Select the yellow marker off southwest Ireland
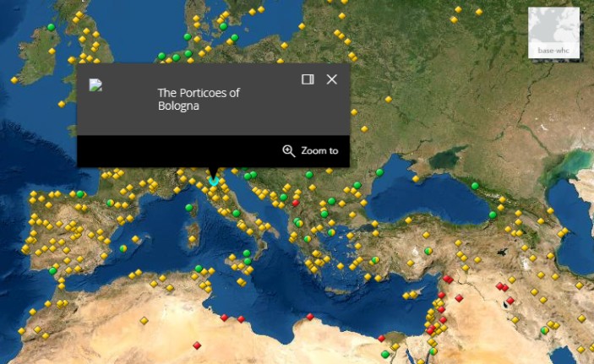The width and height of the screenshot is (594, 364). click(14, 80)
